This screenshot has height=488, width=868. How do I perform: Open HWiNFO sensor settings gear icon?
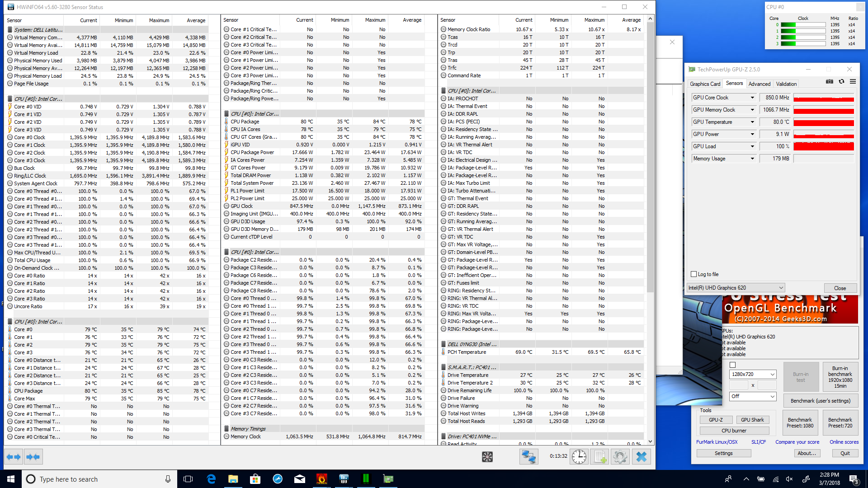click(x=620, y=457)
